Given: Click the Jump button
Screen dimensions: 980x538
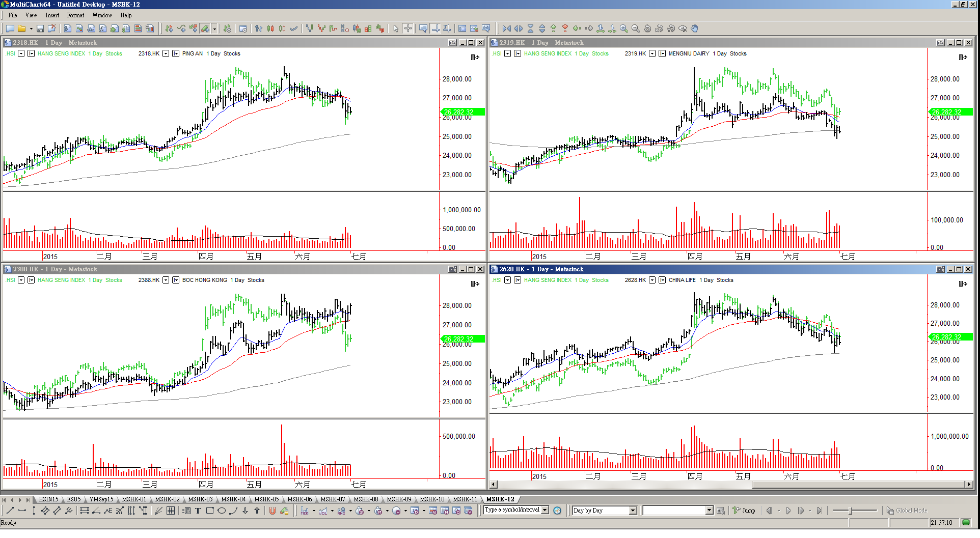Looking at the screenshot, I should coord(744,511).
